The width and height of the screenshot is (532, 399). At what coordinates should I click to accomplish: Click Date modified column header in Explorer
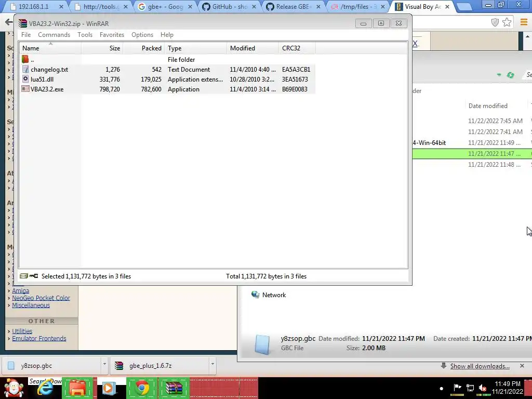(x=488, y=106)
